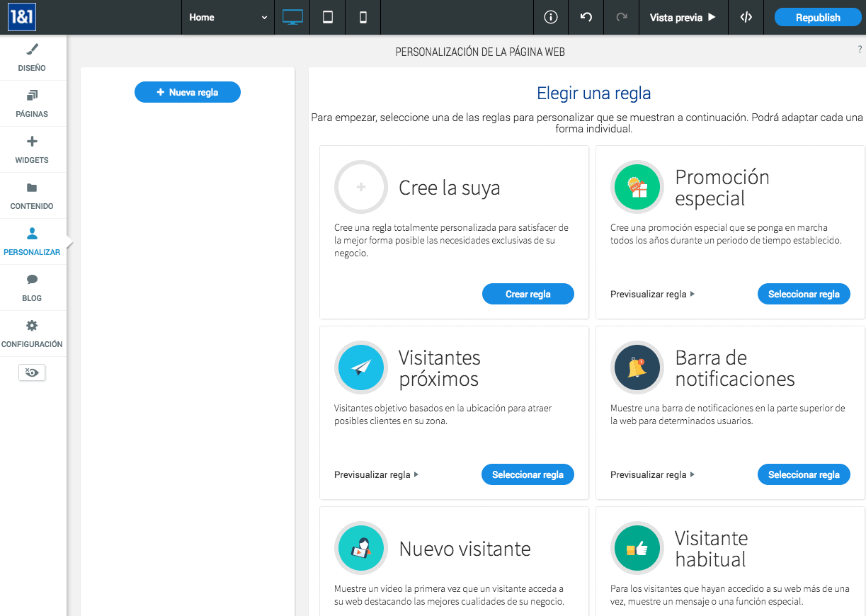This screenshot has width=866, height=616.
Task: Switch to desktop view
Action: (292, 17)
